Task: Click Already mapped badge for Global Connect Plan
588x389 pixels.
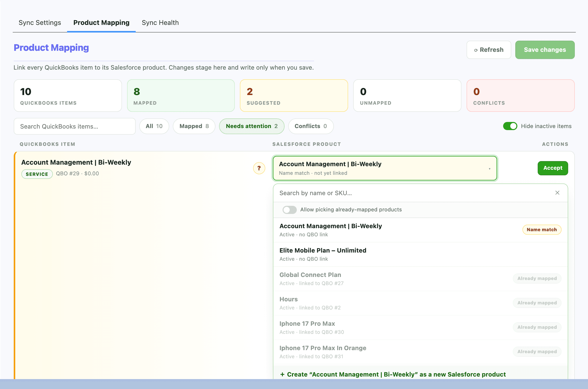Action: click(x=537, y=278)
